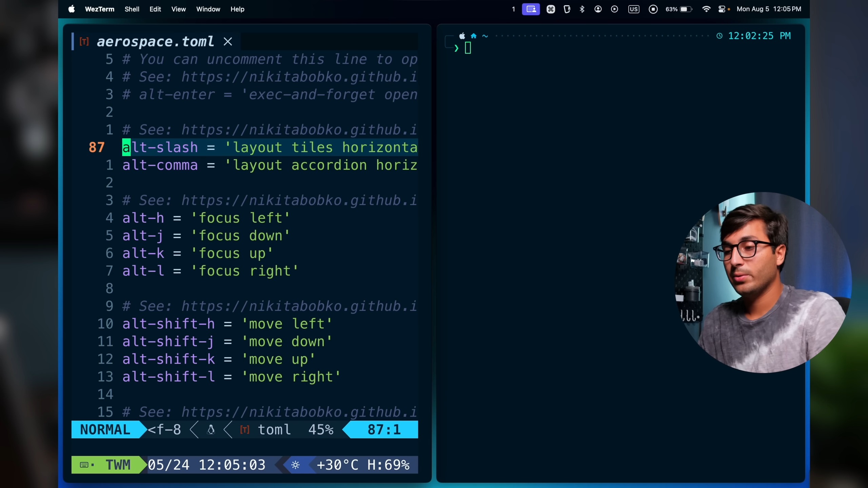This screenshot has width=868, height=488.
Task: Open Control Center toggles icon
Action: [x=722, y=9]
